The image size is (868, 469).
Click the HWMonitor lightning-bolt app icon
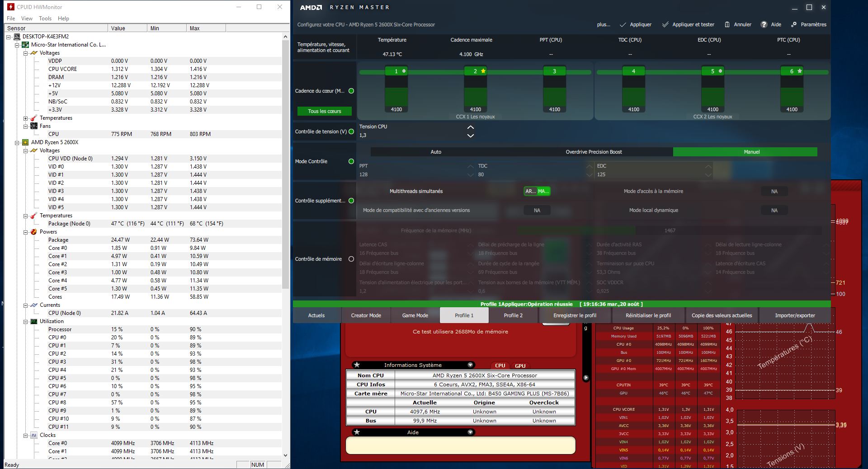coord(10,7)
